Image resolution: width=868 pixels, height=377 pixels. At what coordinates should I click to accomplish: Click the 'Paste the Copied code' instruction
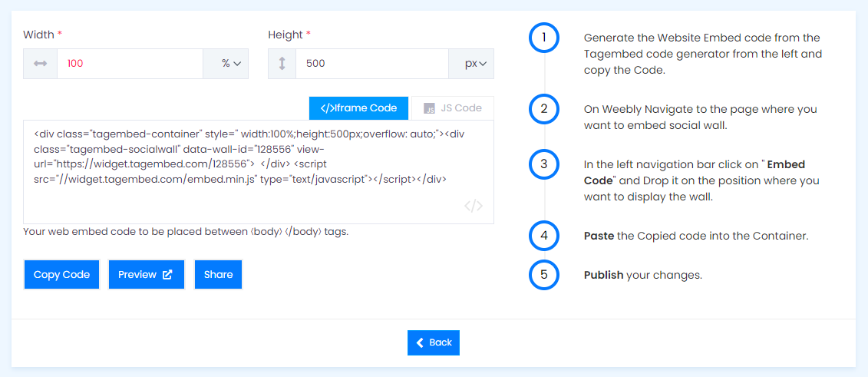click(696, 236)
